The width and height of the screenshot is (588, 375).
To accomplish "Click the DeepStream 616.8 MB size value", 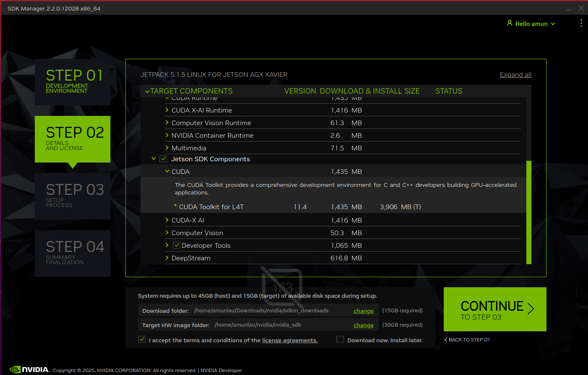I will 346,258.
